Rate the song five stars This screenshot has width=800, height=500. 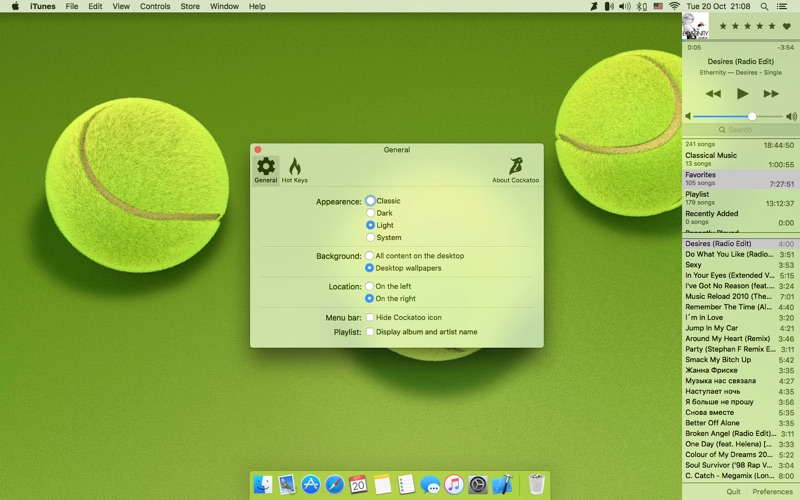click(772, 26)
